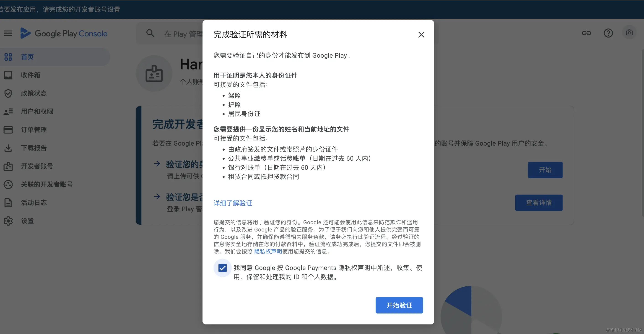Click the 下载报告 download icon
This screenshot has width=644, height=334.
click(8, 148)
